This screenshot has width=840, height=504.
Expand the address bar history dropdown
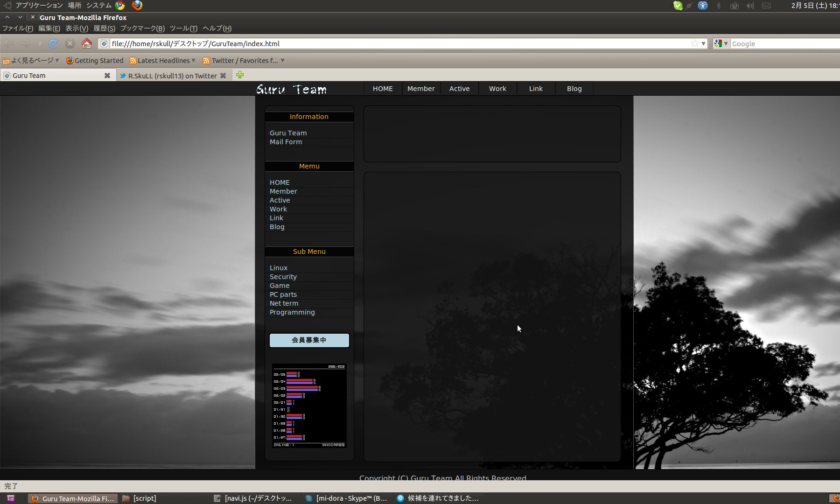(703, 43)
